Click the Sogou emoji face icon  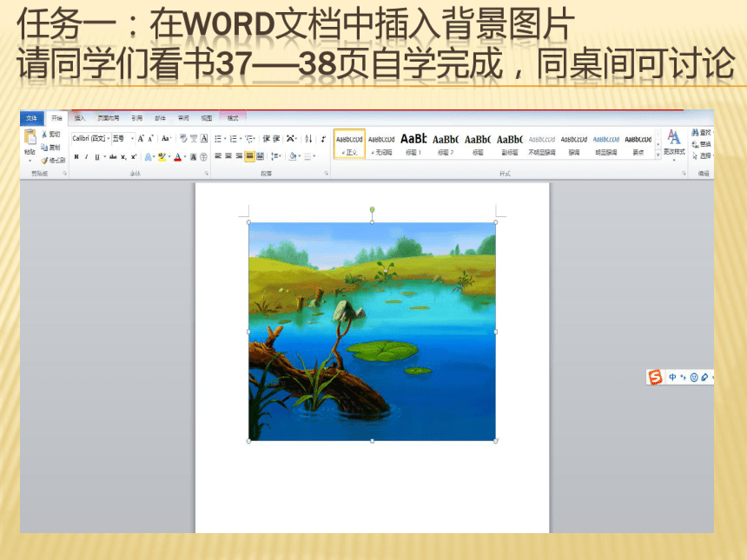coord(694,377)
